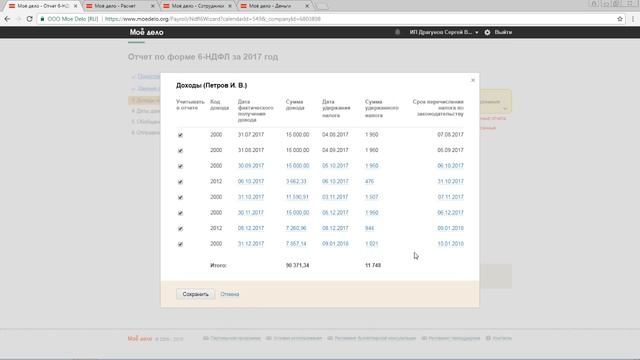Edit withheld tax amount 944
640x360 pixels.
(x=369, y=228)
